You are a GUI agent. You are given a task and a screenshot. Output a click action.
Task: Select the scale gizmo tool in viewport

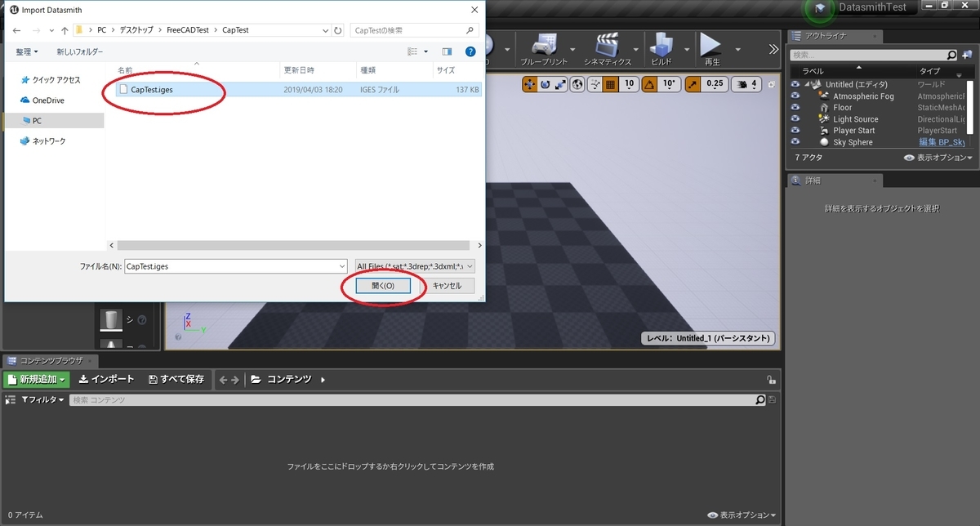[x=560, y=84]
